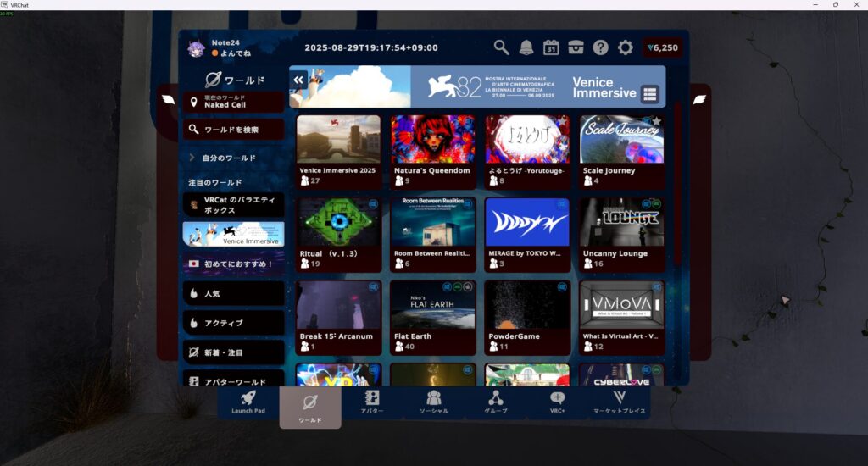Click the platform badge on PowderGame card
This screenshot has width=868, height=466.
(562, 287)
